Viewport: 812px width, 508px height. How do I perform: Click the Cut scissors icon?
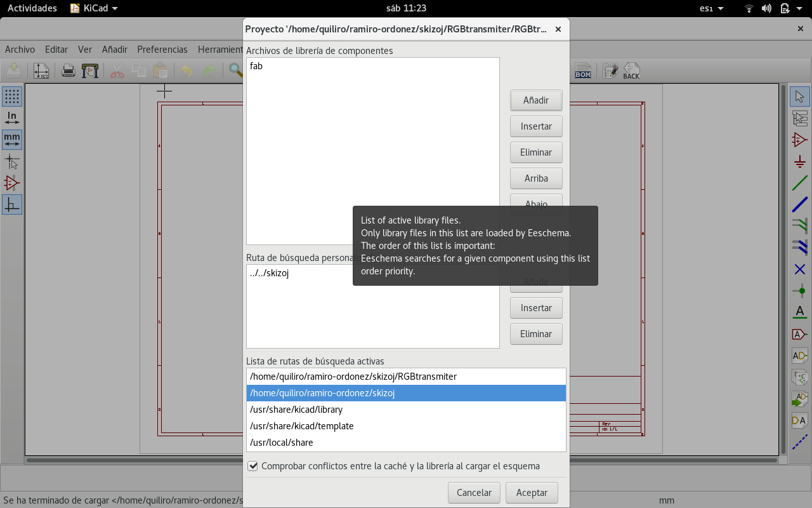coord(117,70)
